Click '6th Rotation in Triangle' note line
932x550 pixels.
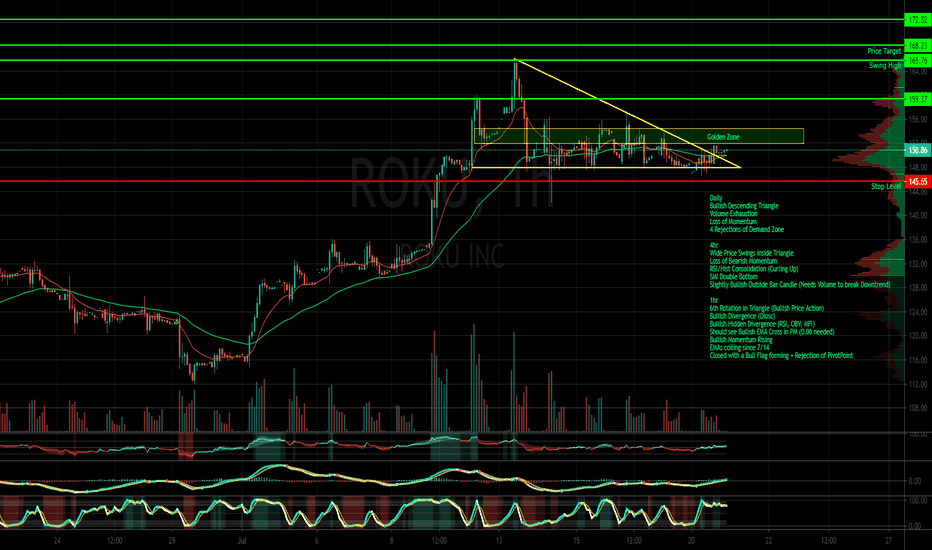tap(767, 308)
